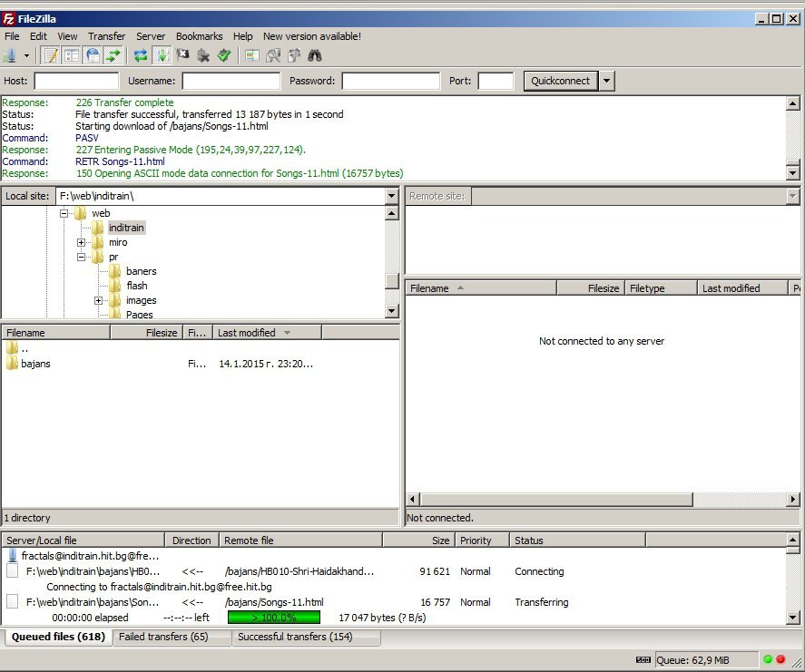Expand the images folder in the tree
Viewport: 805px width, 672px height.
pos(99,300)
